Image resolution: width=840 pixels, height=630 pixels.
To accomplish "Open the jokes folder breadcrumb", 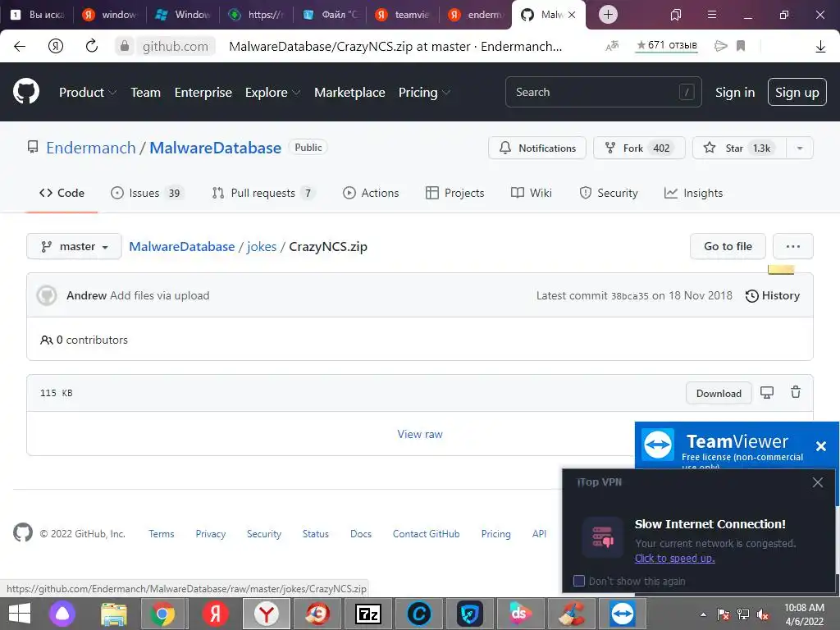I will 262,246.
